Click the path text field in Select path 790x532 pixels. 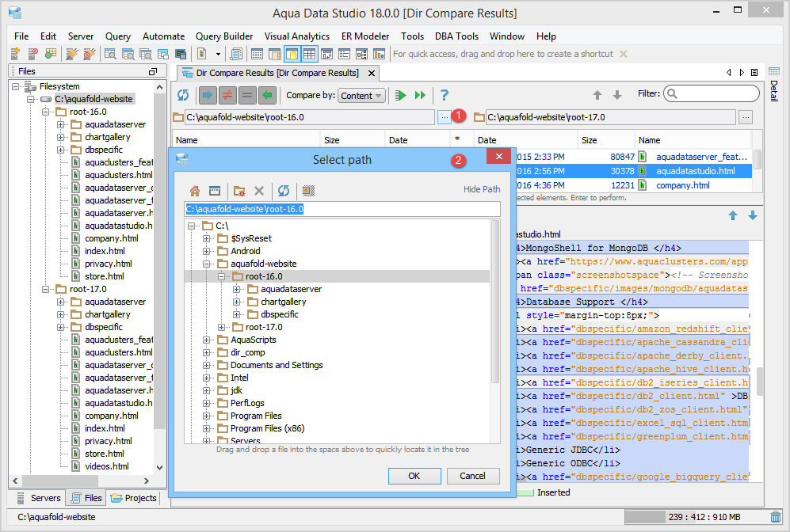click(x=342, y=209)
